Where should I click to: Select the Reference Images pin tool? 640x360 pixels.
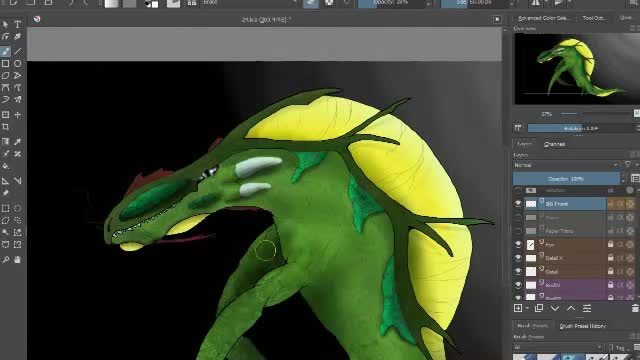point(5,193)
